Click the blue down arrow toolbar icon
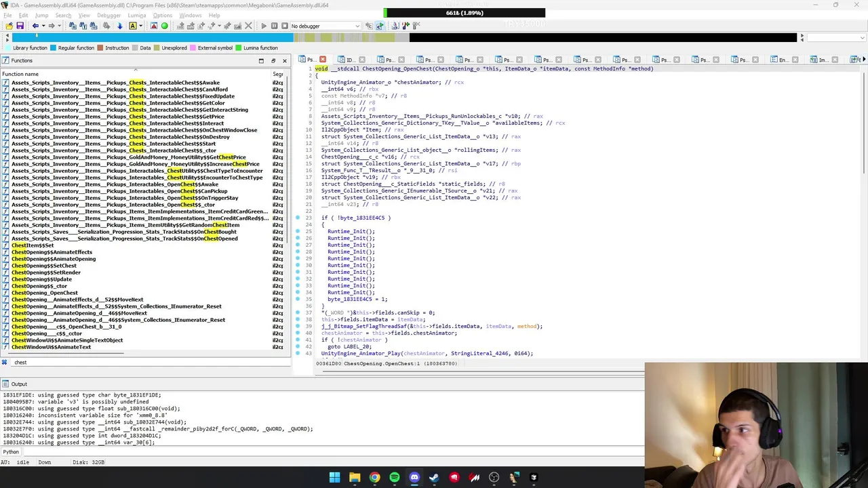This screenshot has width=868, height=488. point(119,26)
